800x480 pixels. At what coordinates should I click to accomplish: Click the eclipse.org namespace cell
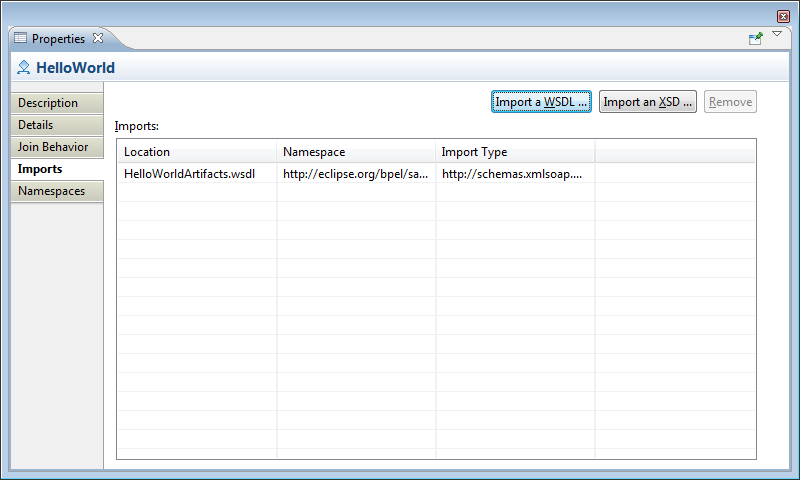pos(356,174)
